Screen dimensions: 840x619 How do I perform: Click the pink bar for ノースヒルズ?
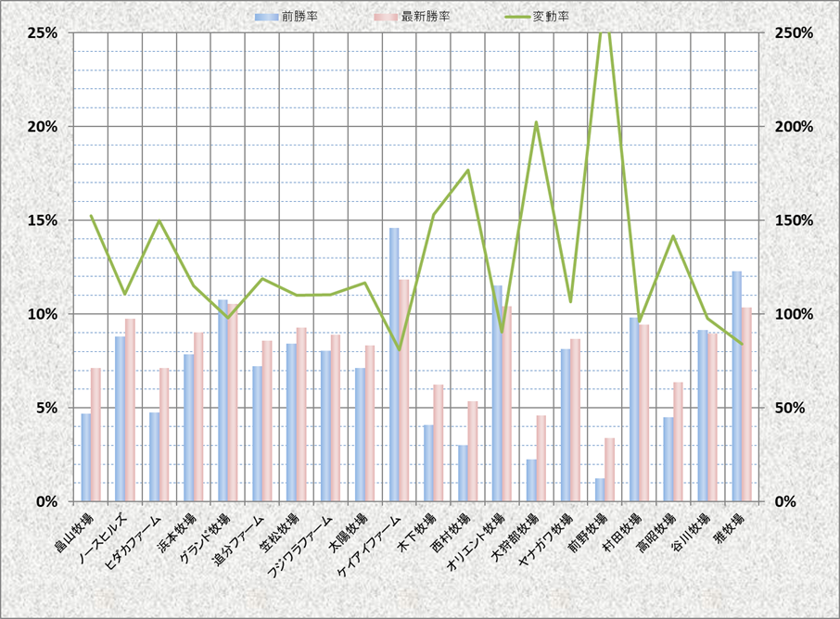(131, 410)
